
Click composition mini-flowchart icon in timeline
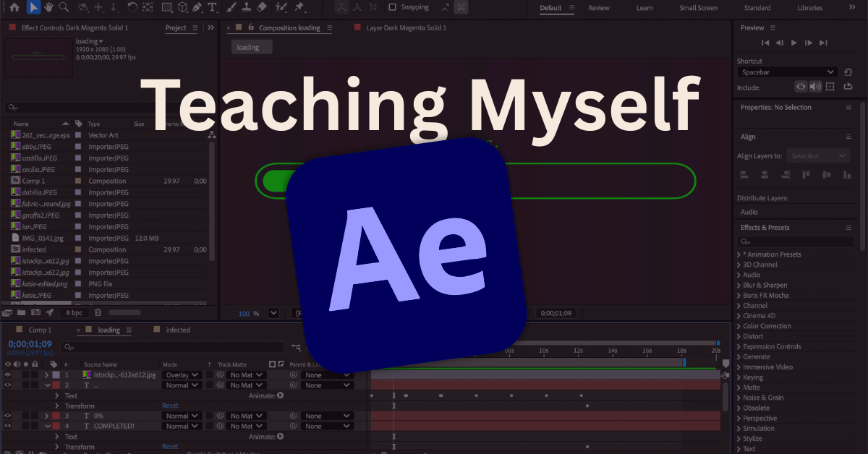pyautogui.click(x=297, y=348)
